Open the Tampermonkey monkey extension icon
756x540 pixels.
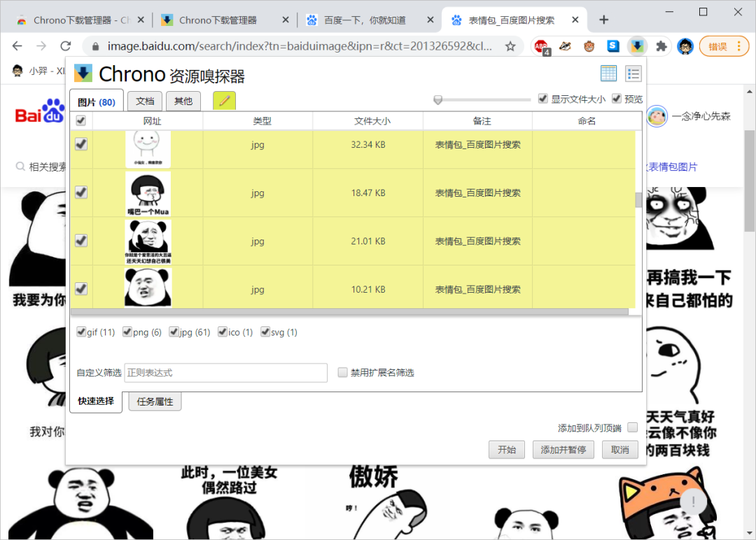(589, 46)
